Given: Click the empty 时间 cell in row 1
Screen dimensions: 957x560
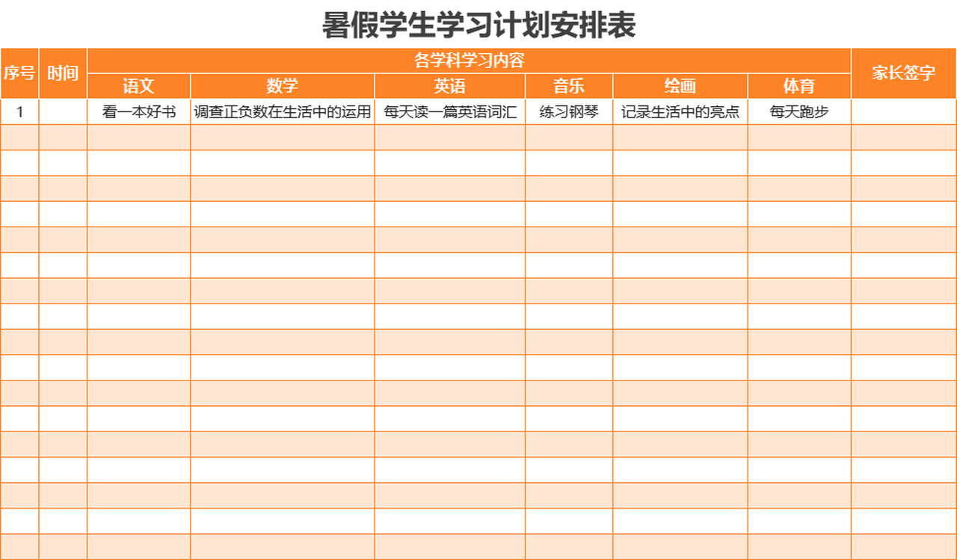Looking at the screenshot, I should (x=63, y=112).
